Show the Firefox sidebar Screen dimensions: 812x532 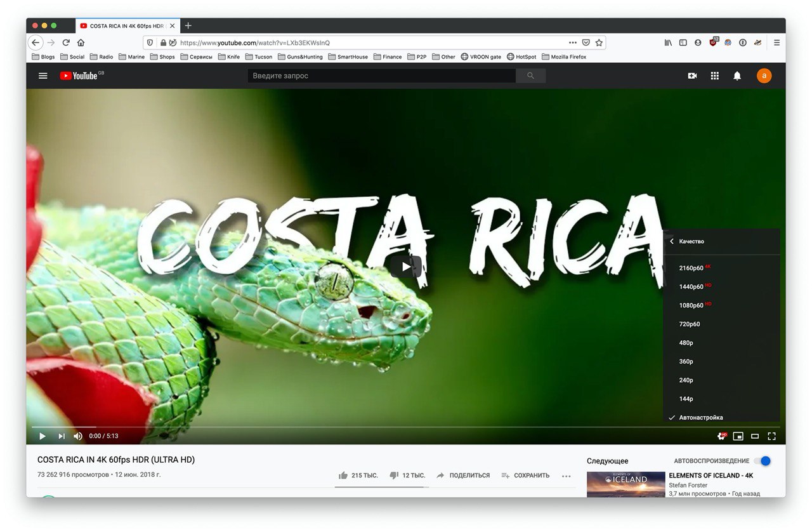[x=683, y=43]
